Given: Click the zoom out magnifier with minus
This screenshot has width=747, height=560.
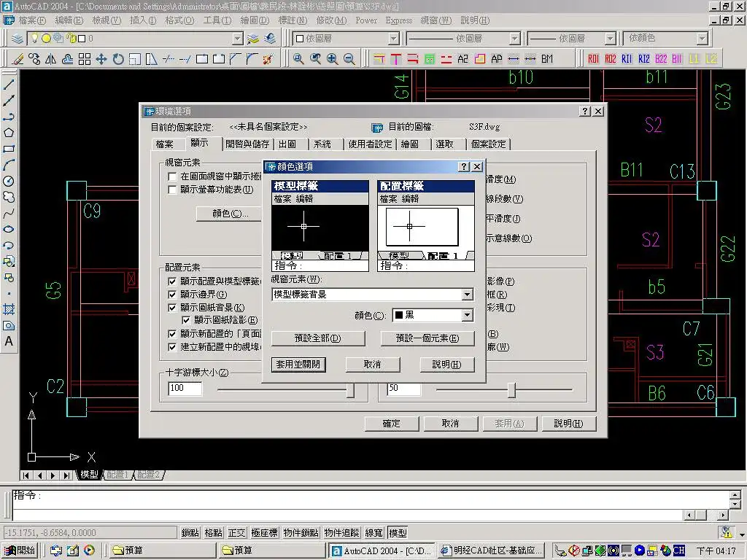Looking at the screenshot, I should point(349,59).
